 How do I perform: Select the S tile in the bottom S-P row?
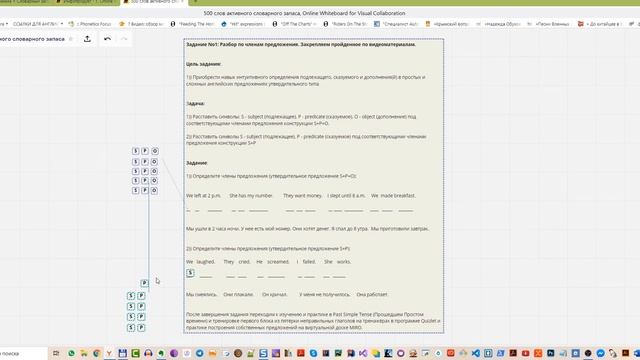131,328
